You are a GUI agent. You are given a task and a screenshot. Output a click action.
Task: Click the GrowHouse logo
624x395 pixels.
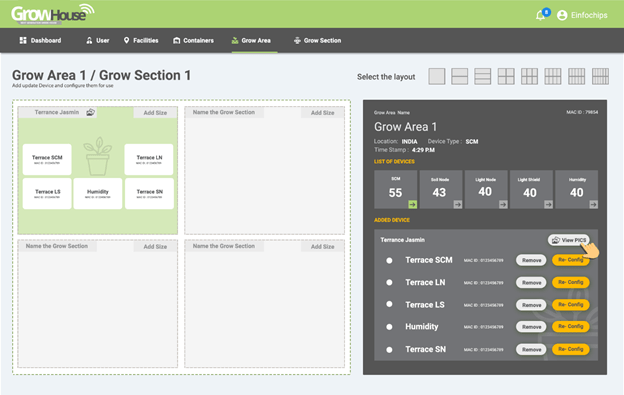point(52,14)
